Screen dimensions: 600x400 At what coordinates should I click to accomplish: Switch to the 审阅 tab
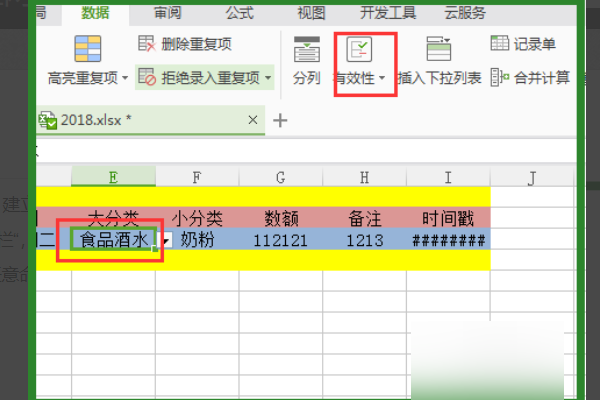click(x=167, y=13)
